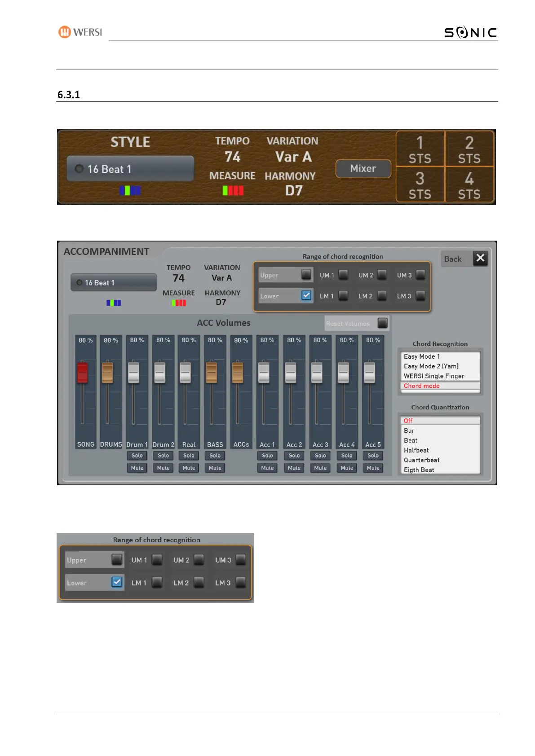This screenshot has width=535, height=756.
Task: Set Chord Quantization to Bar
Action: click(440, 431)
